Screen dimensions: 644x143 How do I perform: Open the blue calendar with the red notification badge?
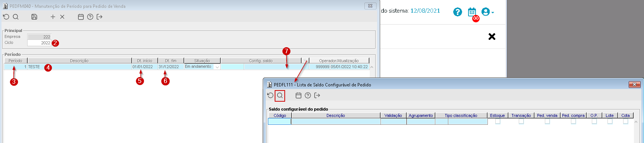coord(472,12)
